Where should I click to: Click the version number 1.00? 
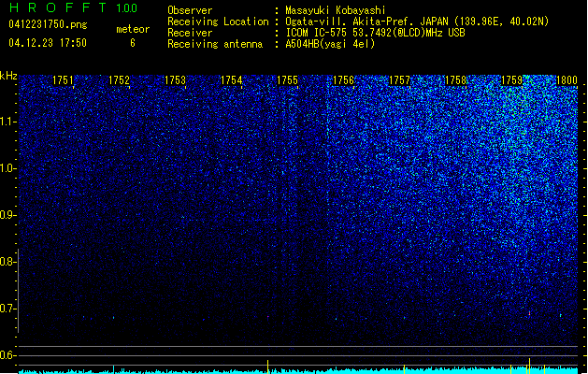click(x=126, y=7)
